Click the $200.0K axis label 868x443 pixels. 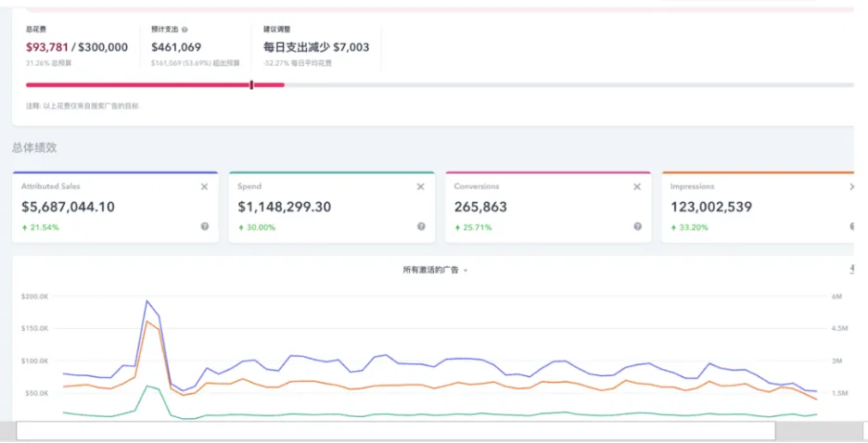(x=35, y=297)
